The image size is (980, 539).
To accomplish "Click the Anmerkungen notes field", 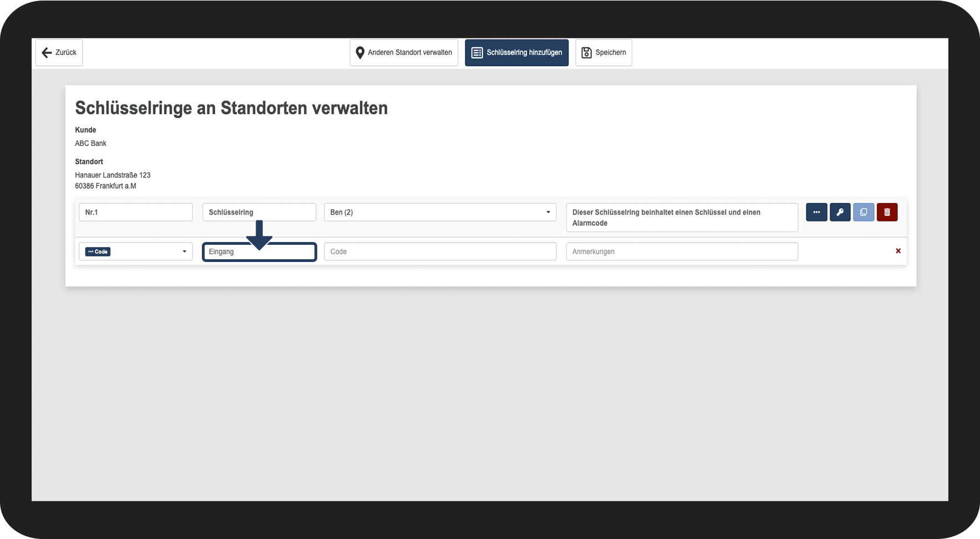I will (682, 251).
